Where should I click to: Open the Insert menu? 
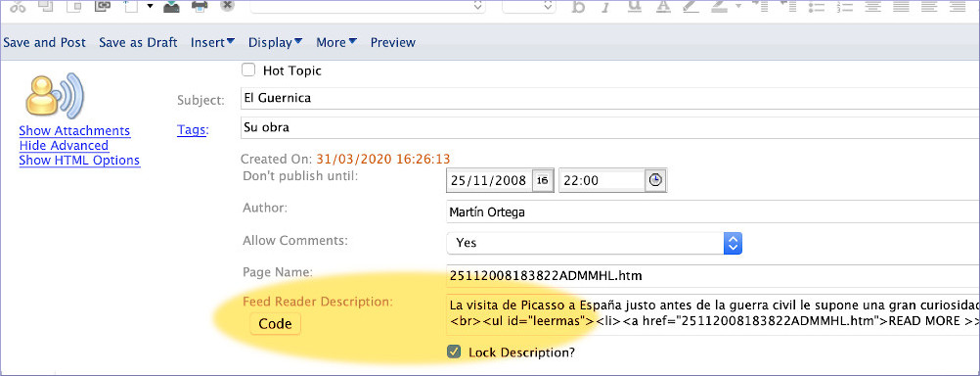point(212,42)
